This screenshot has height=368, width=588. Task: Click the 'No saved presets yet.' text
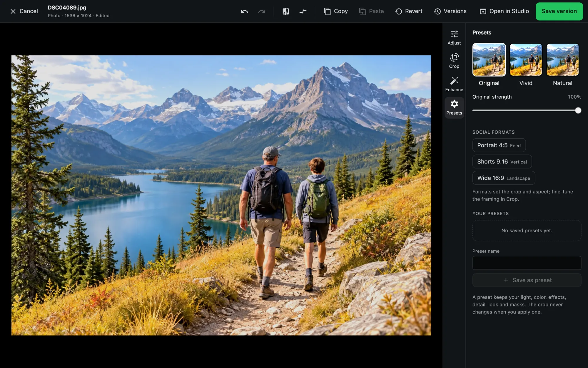click(x=527, y=231)
